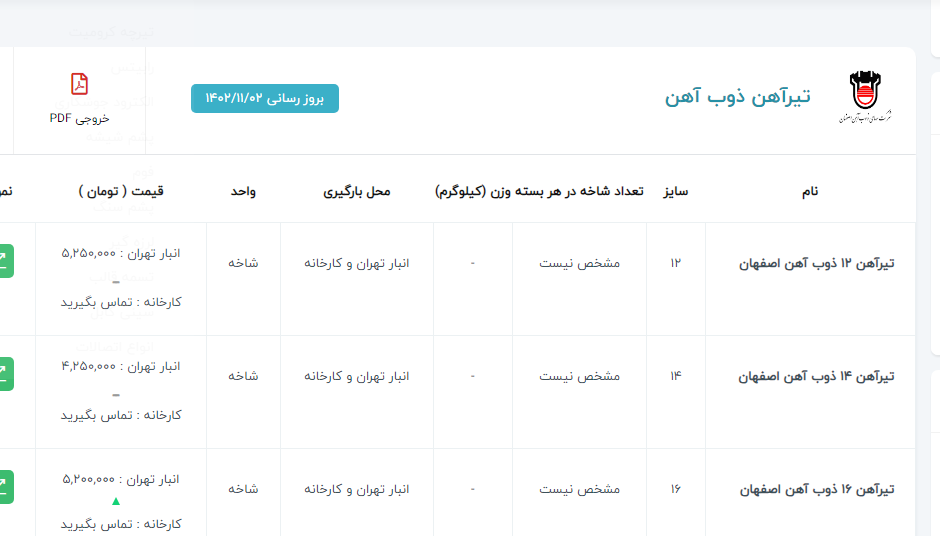
Task: Open the green chart button for تیرآهن ۱۶
Action: point(6,487)
